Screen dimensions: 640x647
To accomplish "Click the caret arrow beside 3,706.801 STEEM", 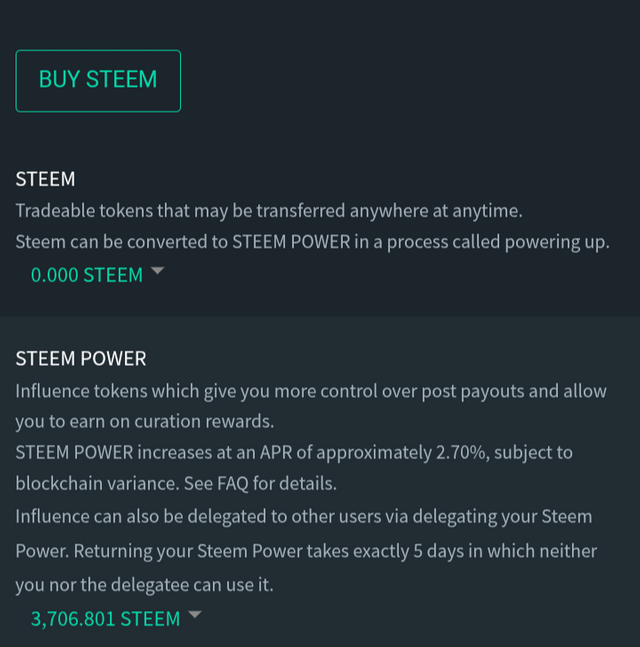I will click(195, 614).
